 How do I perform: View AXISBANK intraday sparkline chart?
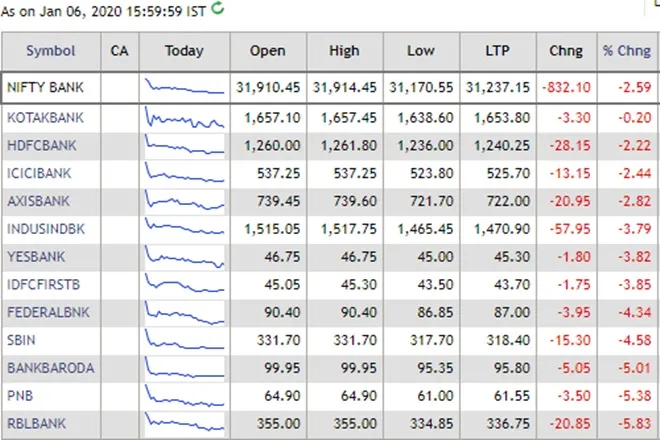point(184,200)
